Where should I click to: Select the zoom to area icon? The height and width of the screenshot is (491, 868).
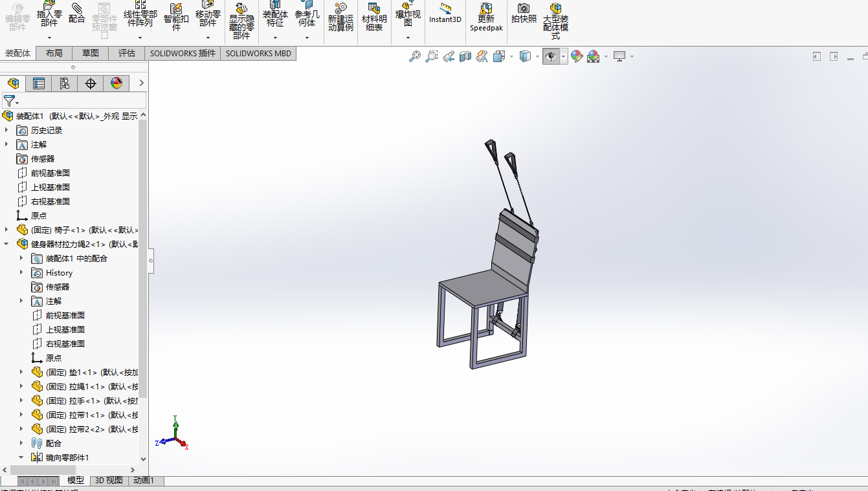pos(432,57)
